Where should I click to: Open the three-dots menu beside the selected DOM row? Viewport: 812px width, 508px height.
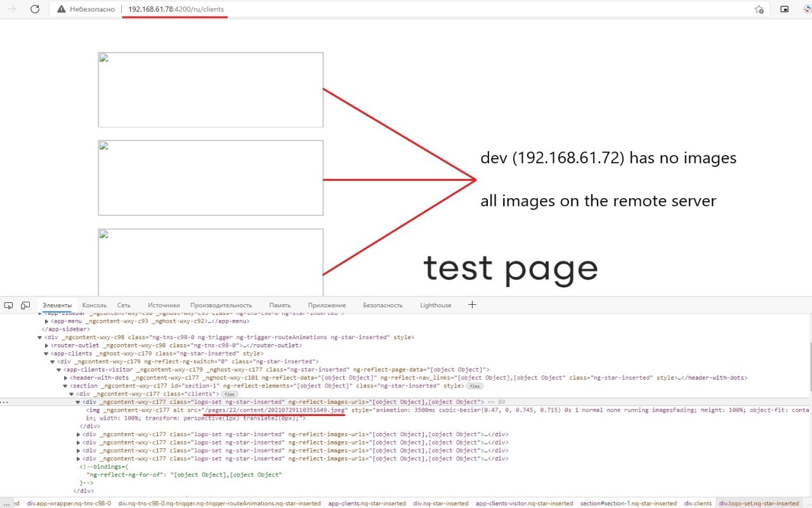[4, 402]
